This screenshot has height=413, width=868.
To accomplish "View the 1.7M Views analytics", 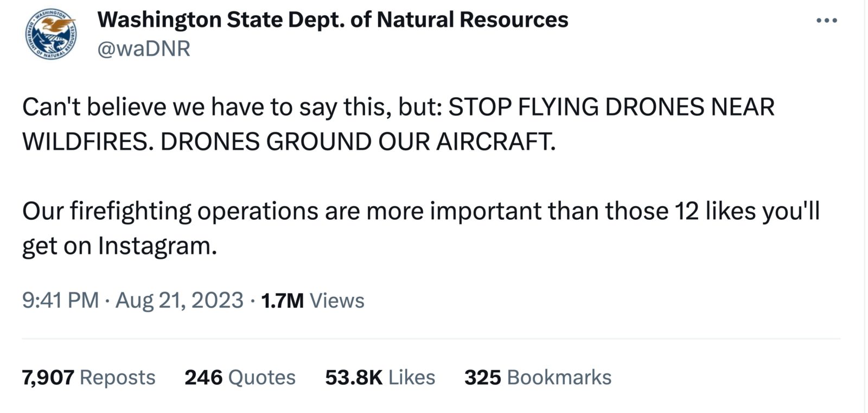I will tap(312, 300).
